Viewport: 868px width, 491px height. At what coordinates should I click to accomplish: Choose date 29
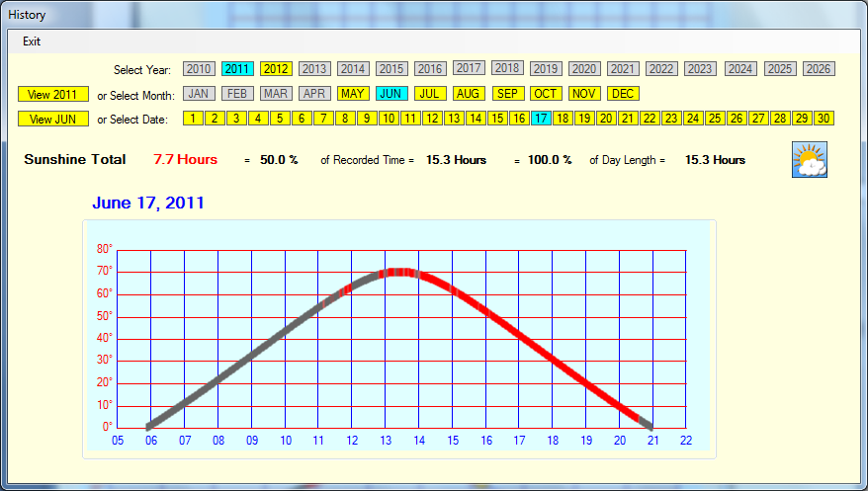802,119
